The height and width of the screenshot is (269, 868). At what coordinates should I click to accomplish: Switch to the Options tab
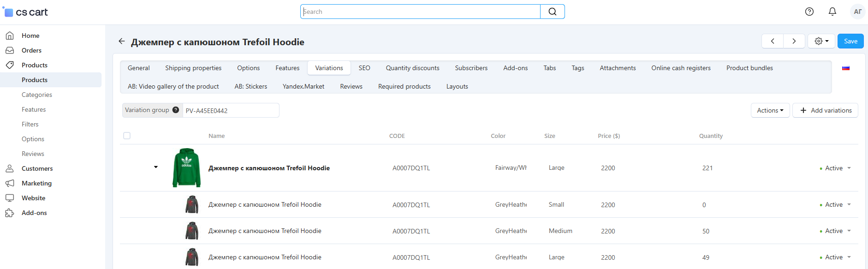pyautogui.click(x=249, y=68)
